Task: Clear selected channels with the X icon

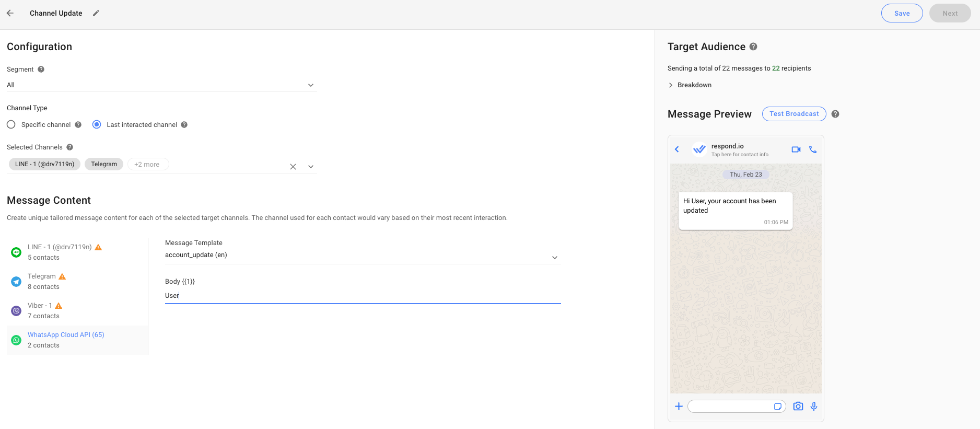Action: pos(293,167)
